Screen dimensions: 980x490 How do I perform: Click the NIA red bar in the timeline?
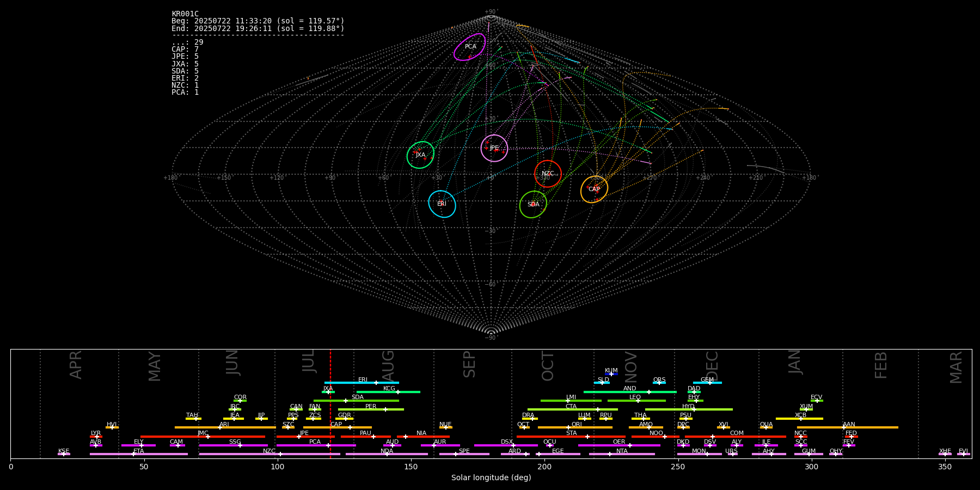point(423,436)
